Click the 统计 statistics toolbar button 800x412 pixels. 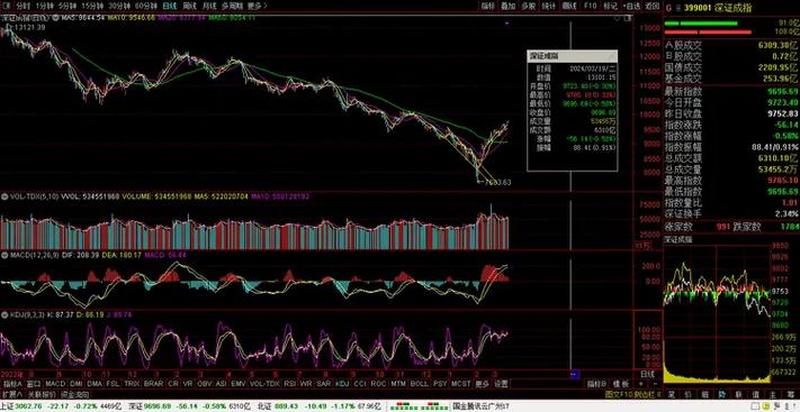click(549, 6)
